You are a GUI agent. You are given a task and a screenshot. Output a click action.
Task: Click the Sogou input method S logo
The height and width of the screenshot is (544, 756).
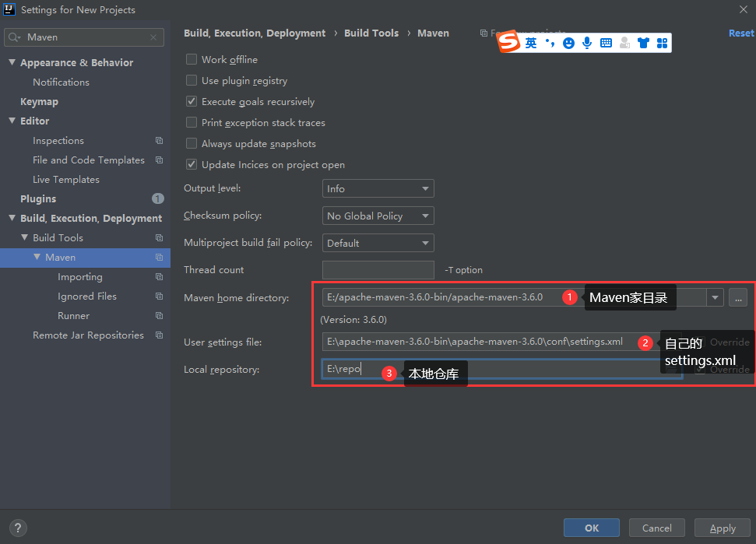click(509, 41)
